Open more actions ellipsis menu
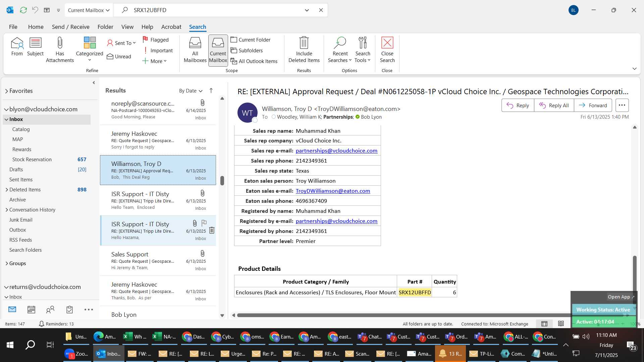This screenshot has width=644, height=362. pos(622,105)
